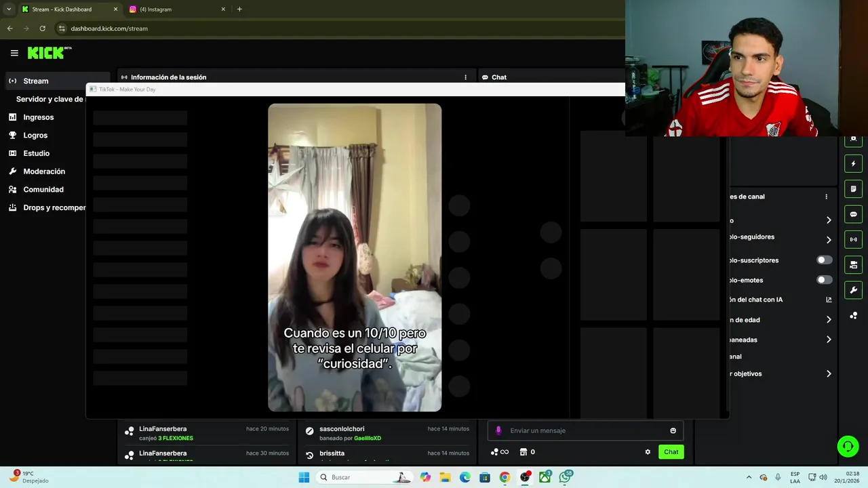
Task: Open File Explorer from taskbar
Action: (x=445, y=477)
